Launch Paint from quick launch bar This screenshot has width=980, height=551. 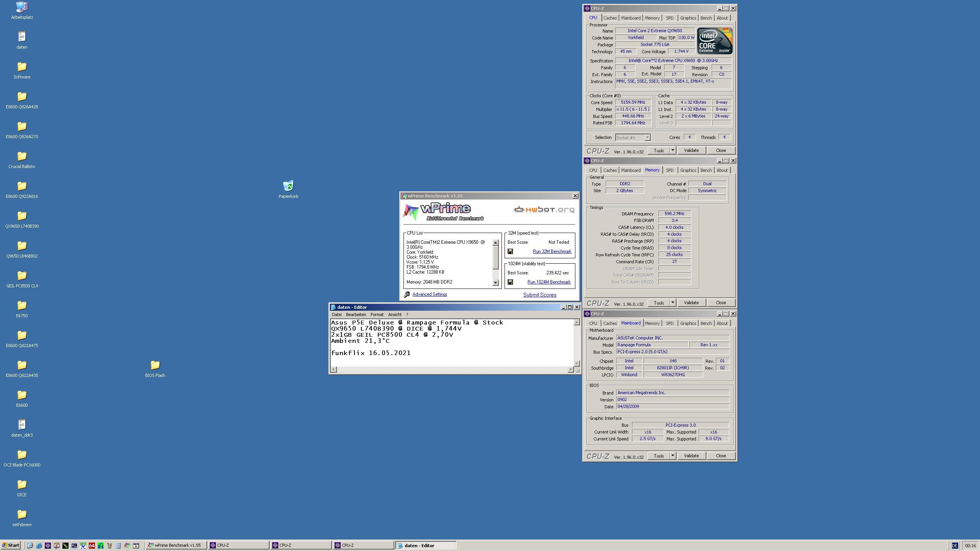coord(109,546)
